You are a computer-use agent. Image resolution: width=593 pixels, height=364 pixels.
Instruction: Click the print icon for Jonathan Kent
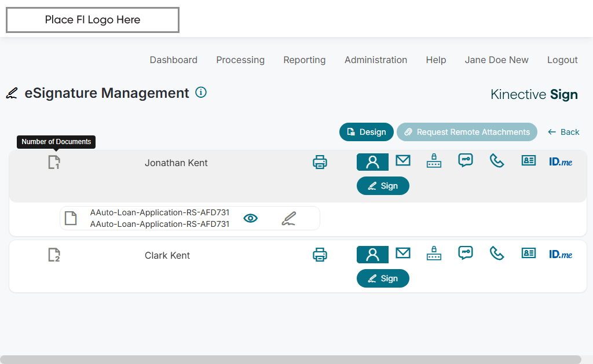pos(320,162)
